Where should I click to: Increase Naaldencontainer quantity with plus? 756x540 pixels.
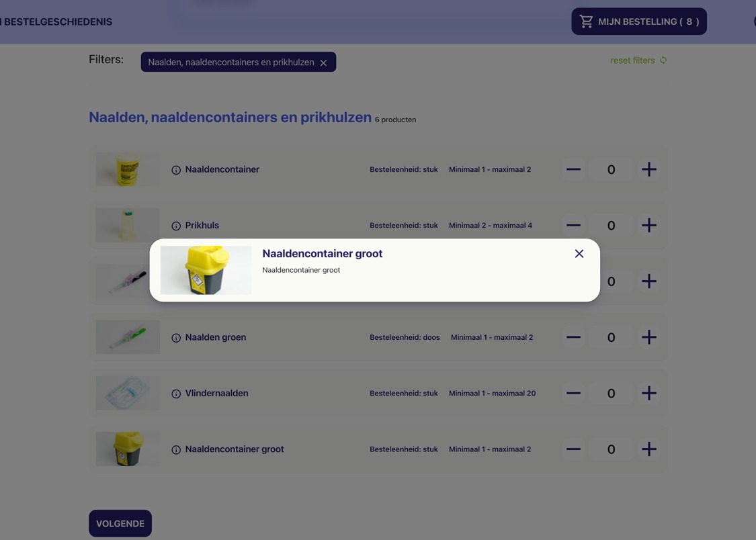[648, 169]
